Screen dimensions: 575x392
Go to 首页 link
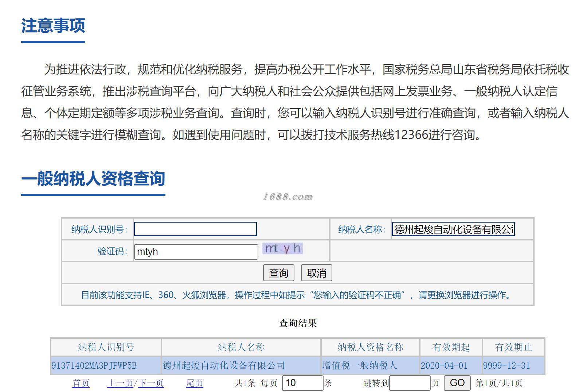(81, 383)
